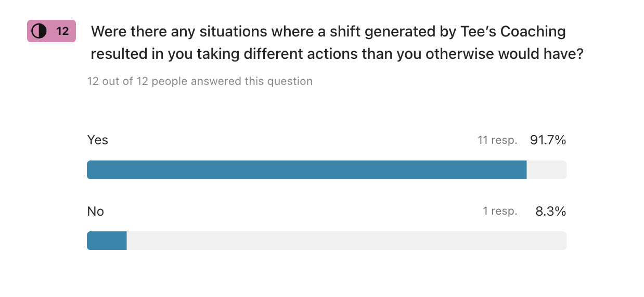Click the "11 resp." response count

(x=497, y=140)
